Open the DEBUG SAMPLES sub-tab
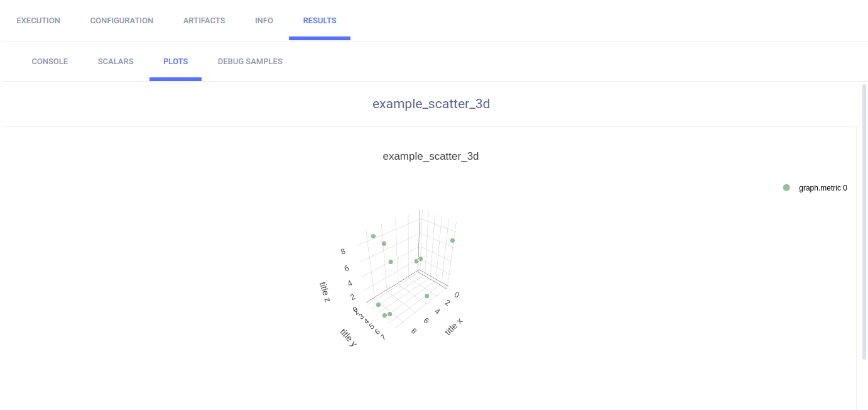Viewport: 868px width, 410px height. pyautogui.click(x=250, y=61)
